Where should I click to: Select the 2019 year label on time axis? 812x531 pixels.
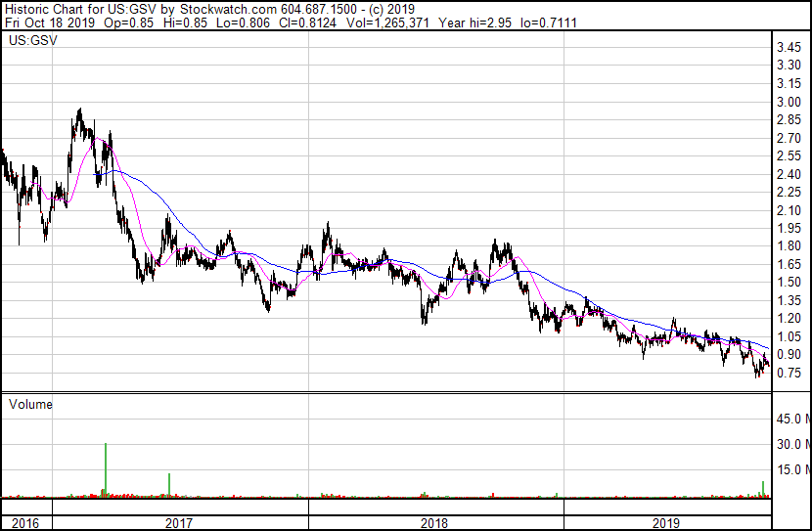pyautogui.click(x=665, y=523)
